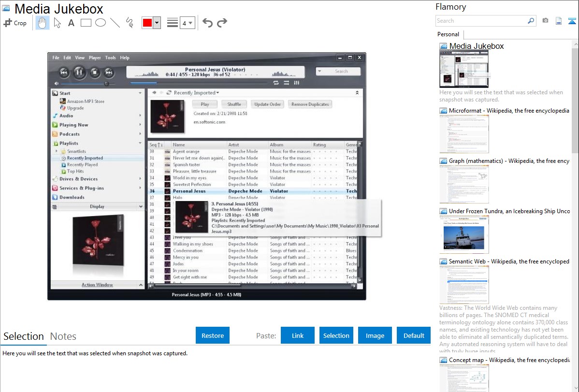Open the Help menu in Media Jukebox
The image size is (579, 392).
click(125, 58)
